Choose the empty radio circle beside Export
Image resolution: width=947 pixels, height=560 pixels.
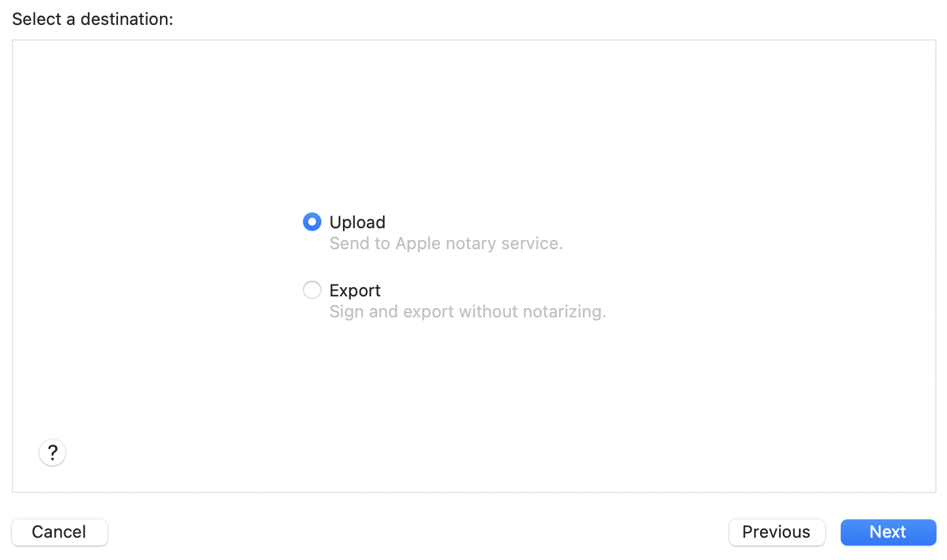point(312,290)
